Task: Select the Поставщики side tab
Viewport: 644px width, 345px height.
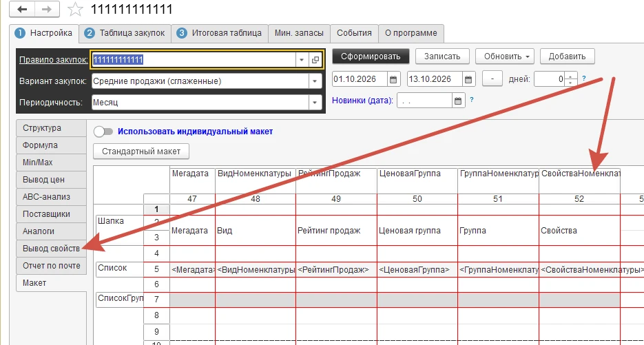Action: (51, 214)
